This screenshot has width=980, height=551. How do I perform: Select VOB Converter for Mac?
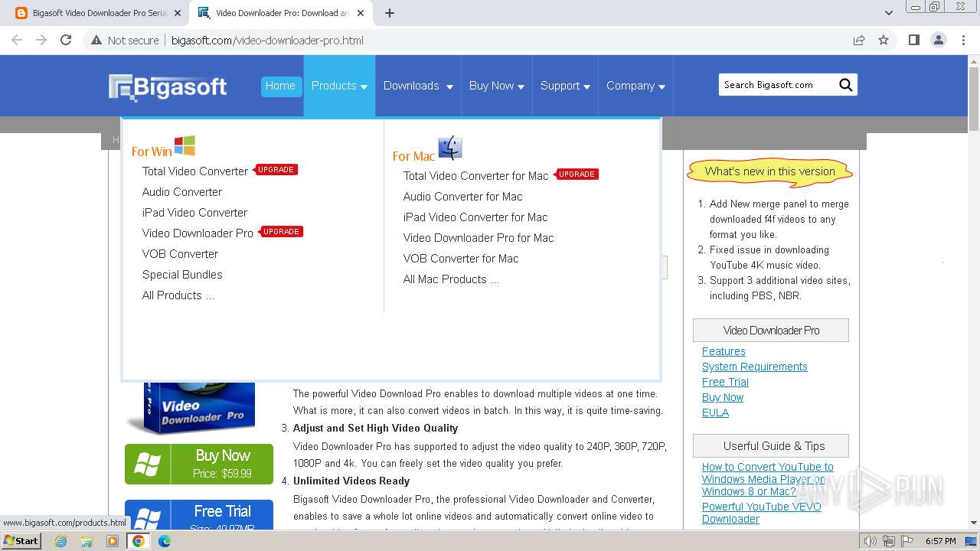click(461, 259)
